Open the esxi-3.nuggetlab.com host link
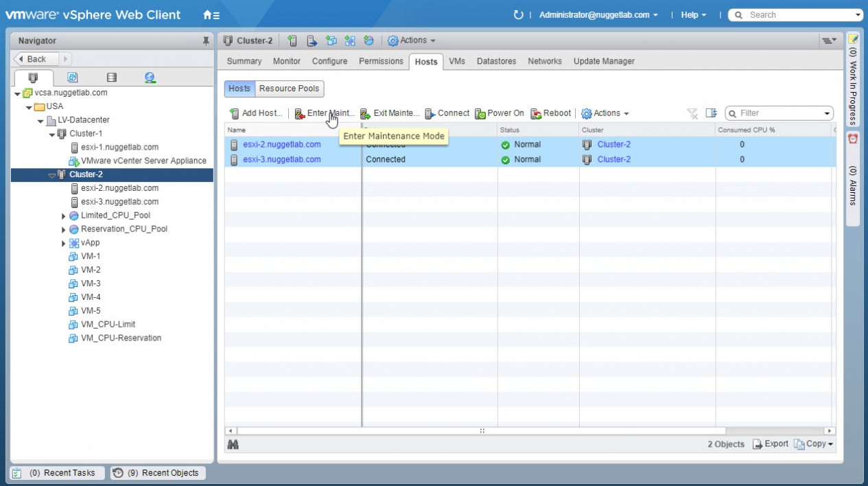Screen dimensions: 868x486 (x=281, y=159)
